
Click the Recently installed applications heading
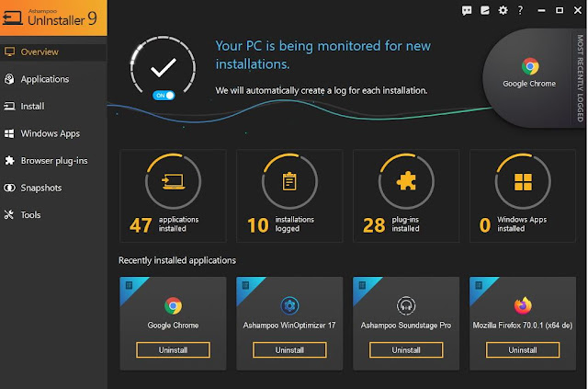coord(177,260)
